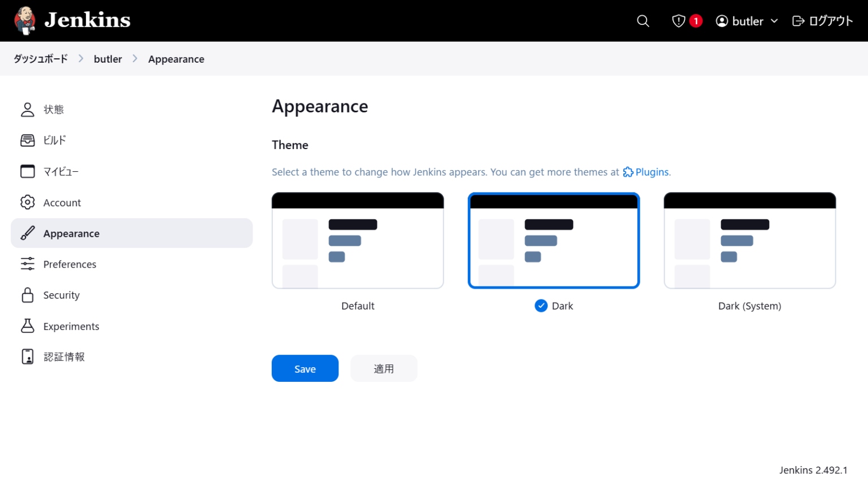Click the 認証情報 credentials icon
This screenshot has height=492, width=868.
click(27, 356)
